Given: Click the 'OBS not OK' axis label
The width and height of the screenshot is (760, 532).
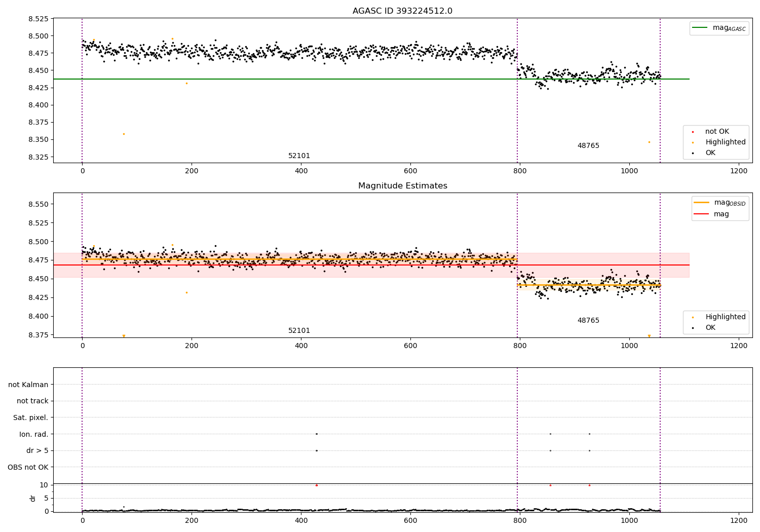Looking at the screenshot, I should tap(28, 468).
